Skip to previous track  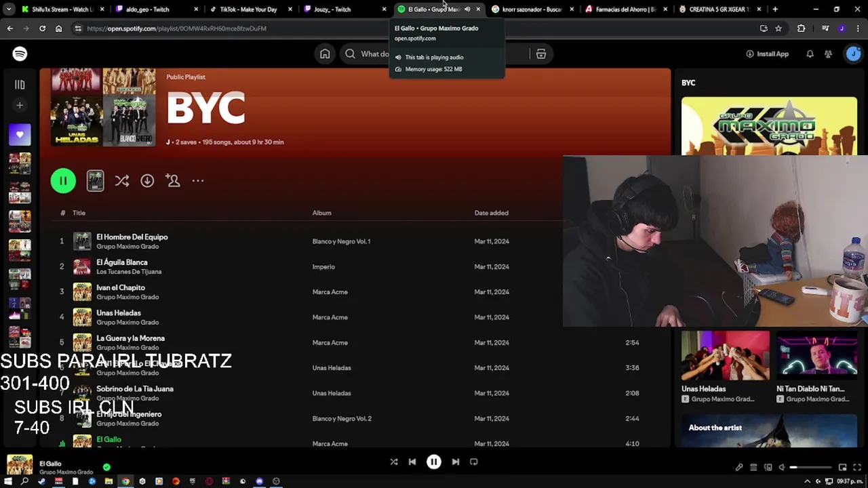coord(412,462)
